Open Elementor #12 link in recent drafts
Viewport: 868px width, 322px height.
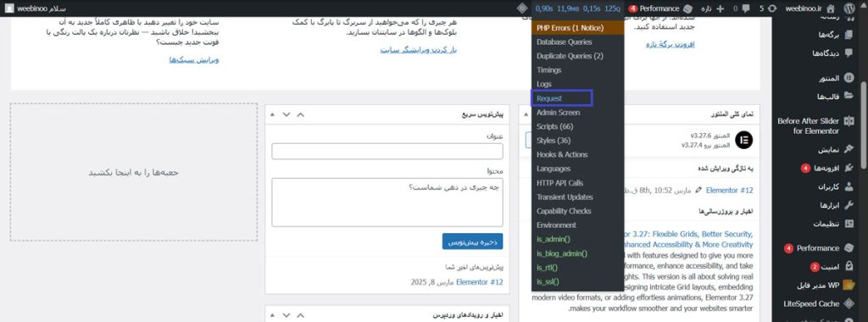click(x=480, y=282)
